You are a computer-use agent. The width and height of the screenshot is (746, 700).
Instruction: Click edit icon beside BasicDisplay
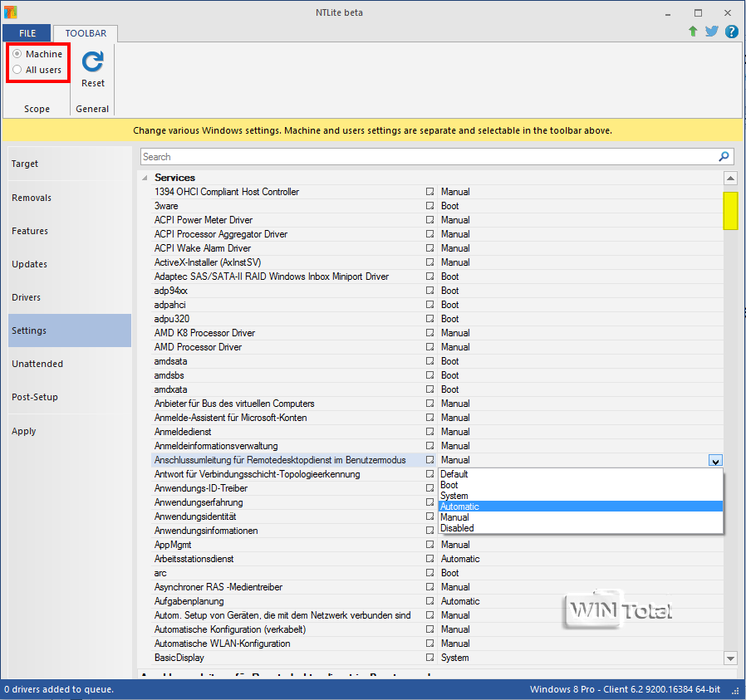tap(429, 658)
